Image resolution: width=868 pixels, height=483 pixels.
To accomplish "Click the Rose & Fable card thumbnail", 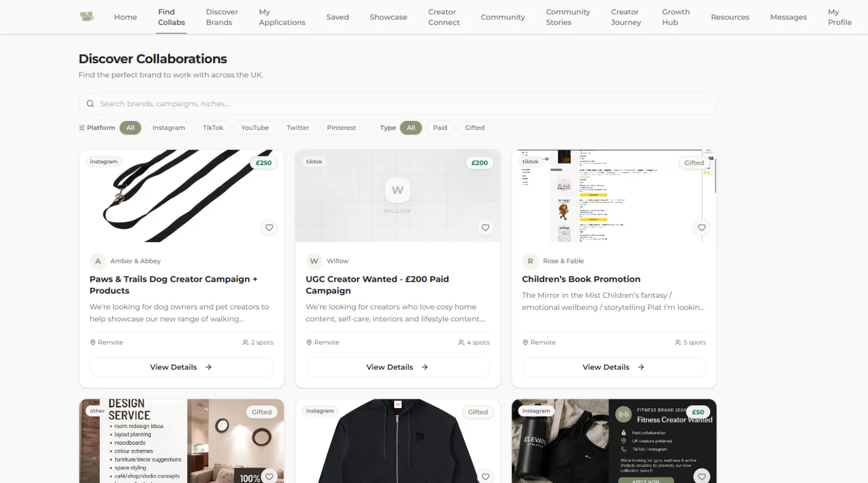I will (614, 196).
